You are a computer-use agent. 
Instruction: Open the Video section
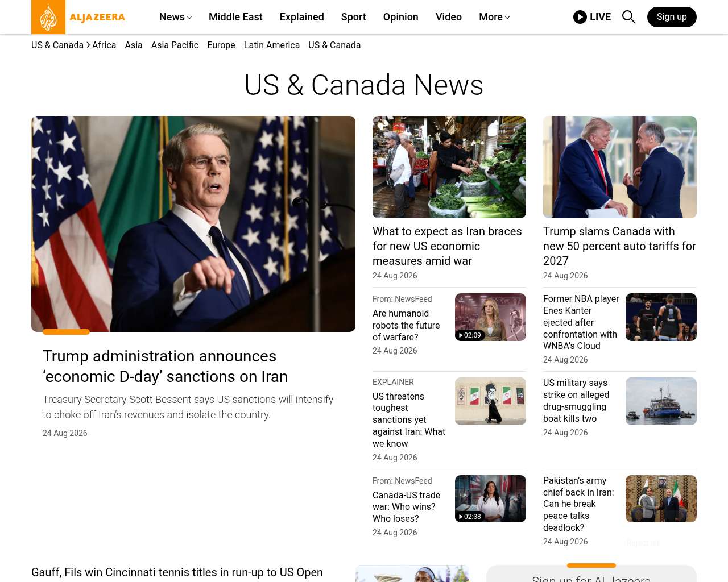449,17
